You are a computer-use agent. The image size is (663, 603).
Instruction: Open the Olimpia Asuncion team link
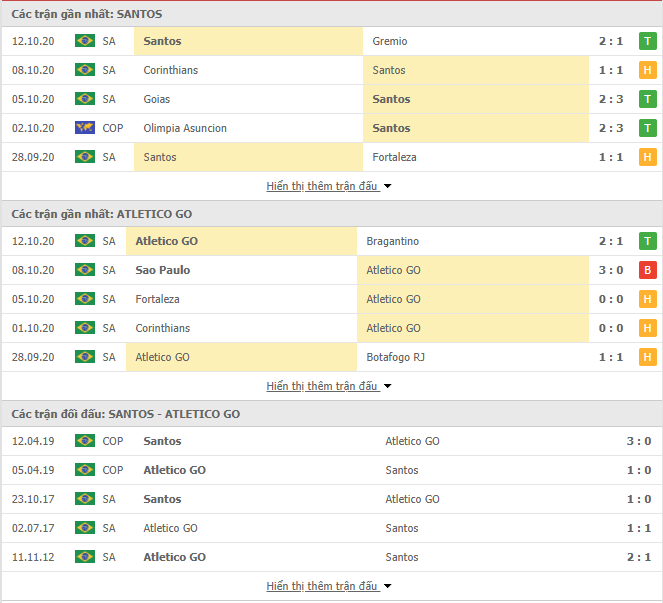[185, 128]
